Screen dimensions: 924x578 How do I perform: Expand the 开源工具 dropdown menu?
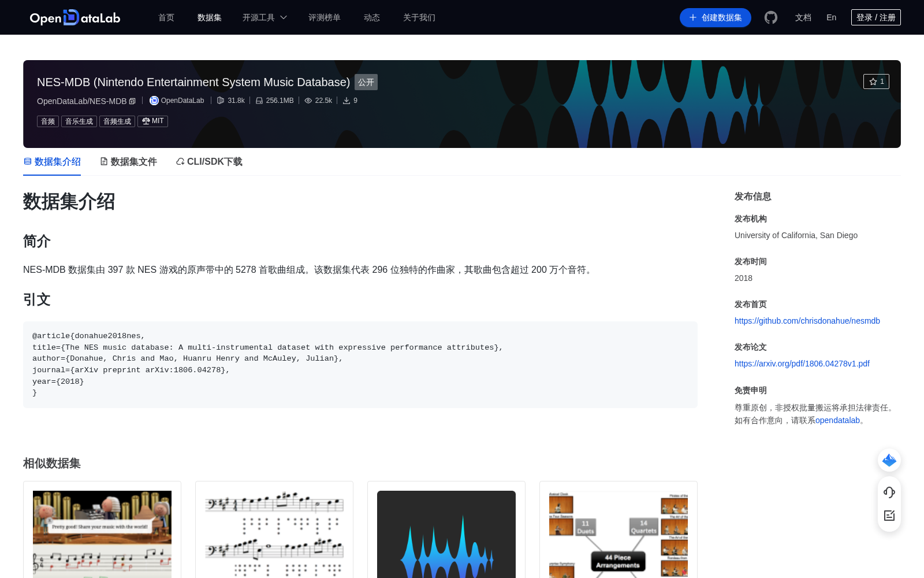[264, 17]
